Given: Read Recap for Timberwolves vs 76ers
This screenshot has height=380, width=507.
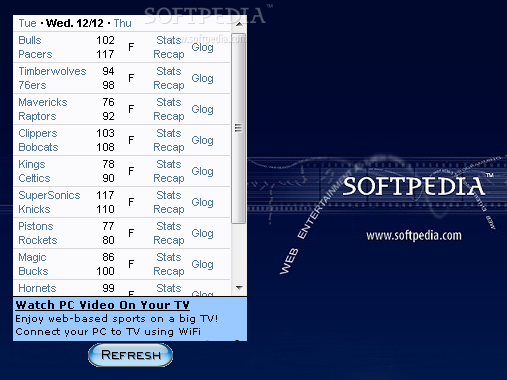Looking at the screenshot, I should tap(169, 85).
